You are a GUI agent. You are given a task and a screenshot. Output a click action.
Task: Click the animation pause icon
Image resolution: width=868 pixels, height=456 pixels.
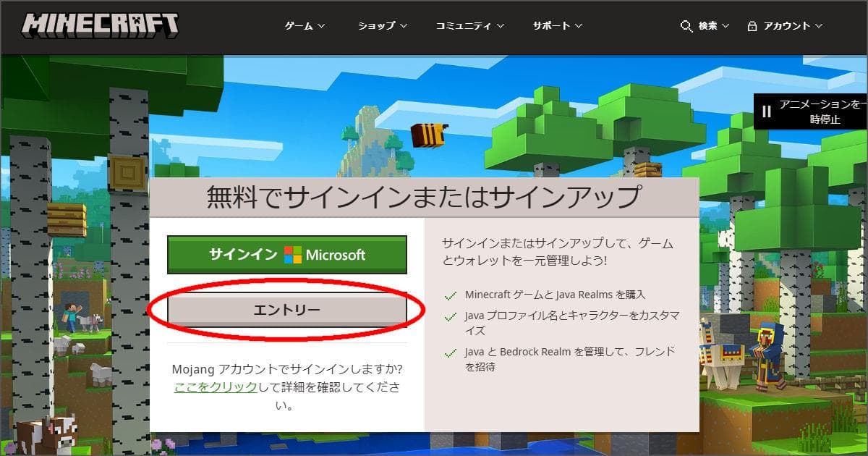(x=767, y=111)
